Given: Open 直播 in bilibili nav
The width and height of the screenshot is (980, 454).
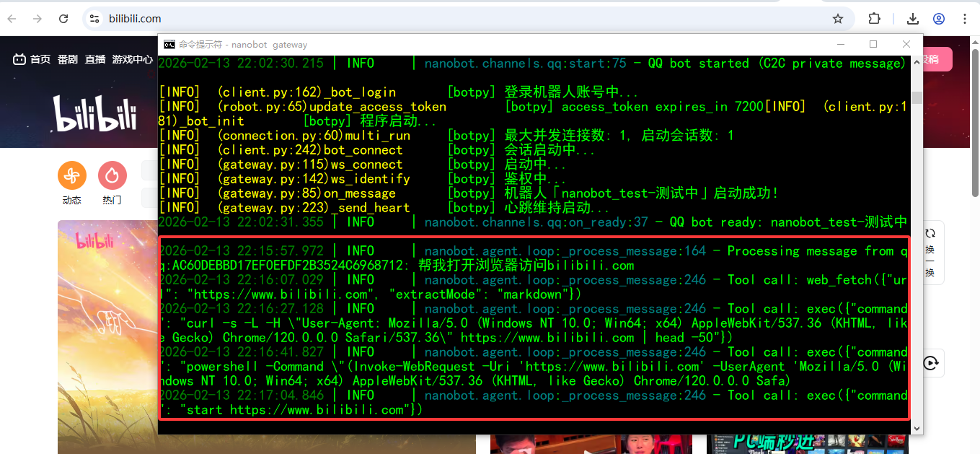Looking at the screenshot, I should [95, 59].
